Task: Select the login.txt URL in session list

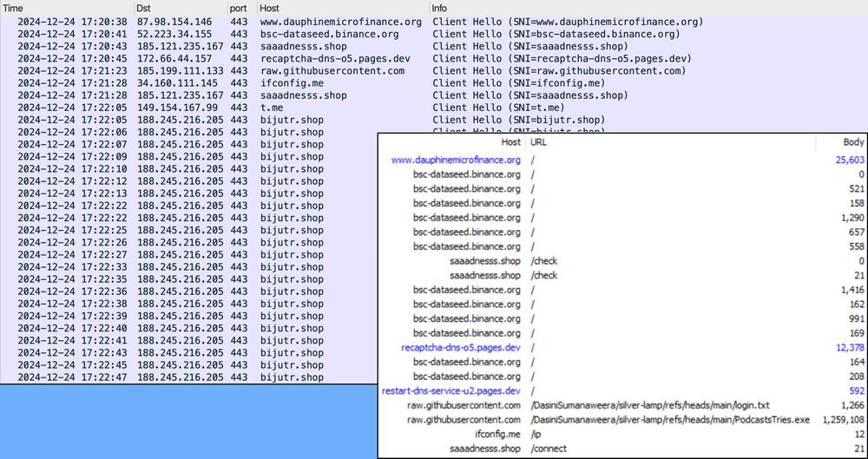Action: (x=650, y=405)
